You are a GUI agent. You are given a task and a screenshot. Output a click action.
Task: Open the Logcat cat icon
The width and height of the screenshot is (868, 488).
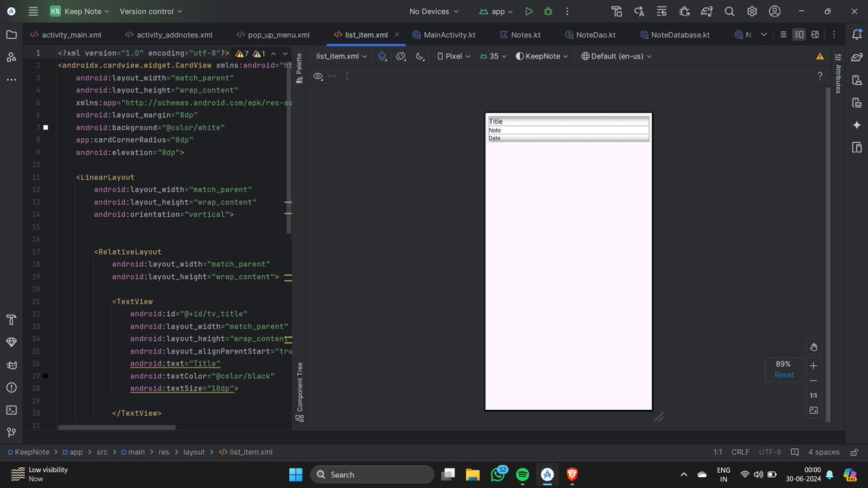[11, 364]
